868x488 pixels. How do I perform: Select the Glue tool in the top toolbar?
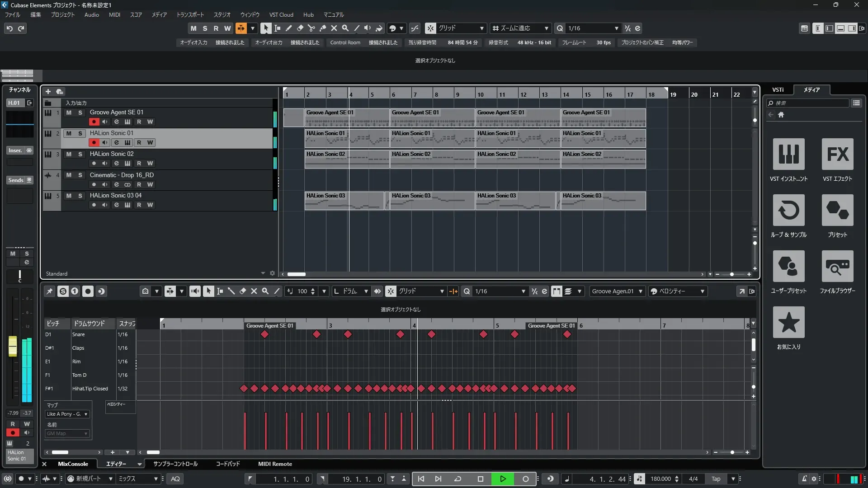[322, 28]
